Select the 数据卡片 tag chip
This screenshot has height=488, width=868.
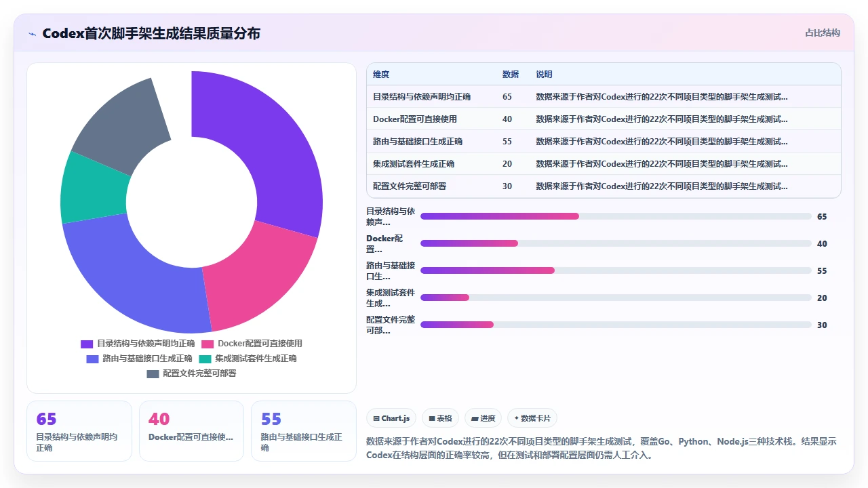pyautogui.click(x=532, y=418)
